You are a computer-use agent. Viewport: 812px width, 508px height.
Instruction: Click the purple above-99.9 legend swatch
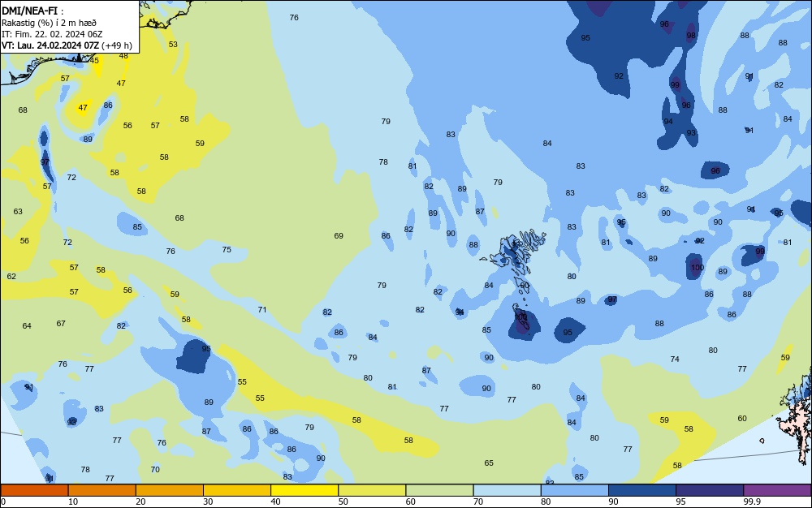tap(777, 490)
